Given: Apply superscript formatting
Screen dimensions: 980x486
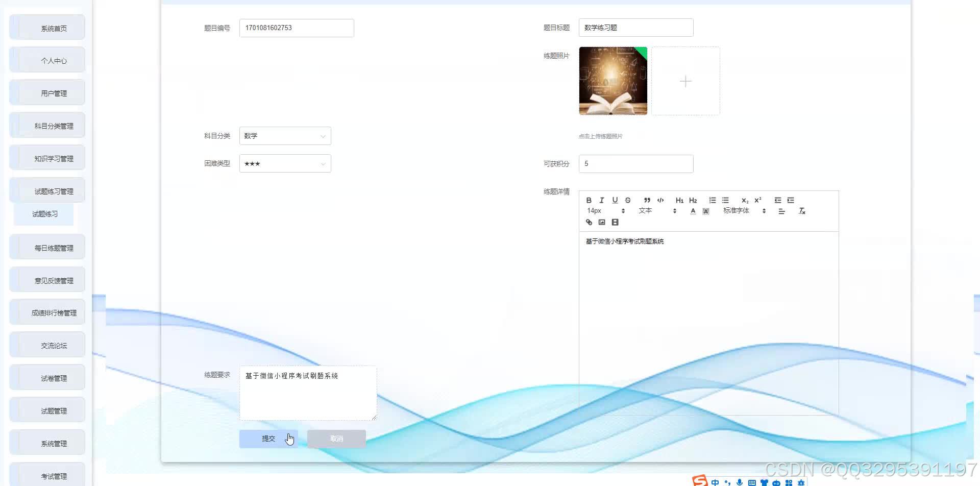Looking at the screenshot, I should click(758, 200).
